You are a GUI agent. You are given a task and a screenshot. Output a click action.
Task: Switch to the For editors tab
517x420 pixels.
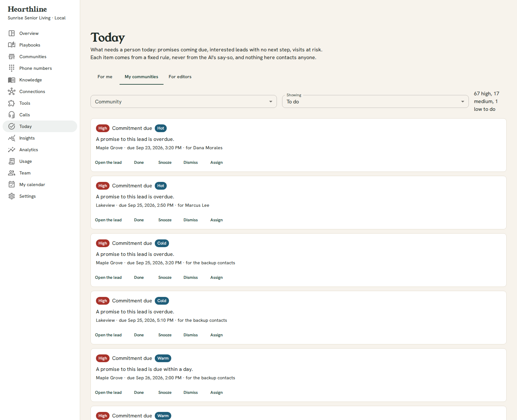(180, 77)
